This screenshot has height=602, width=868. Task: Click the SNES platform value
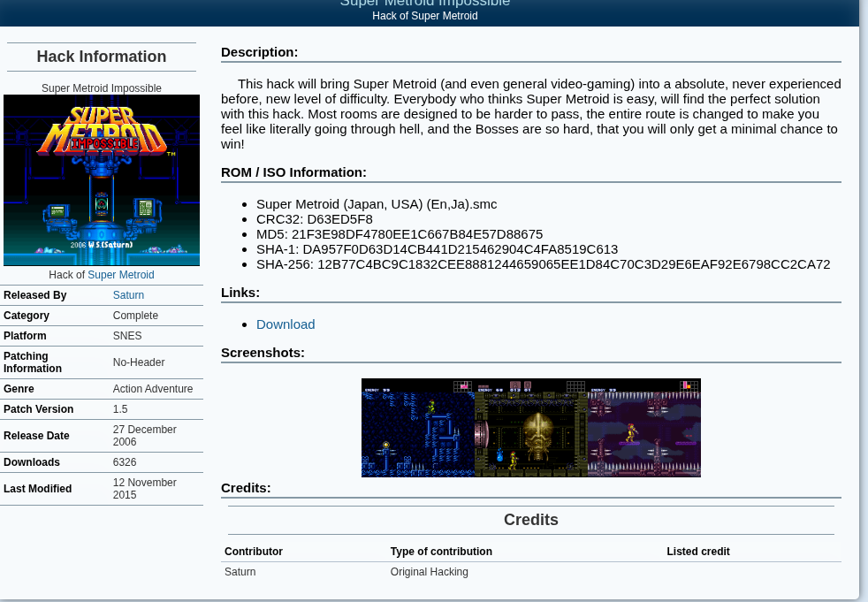(127, 336)
